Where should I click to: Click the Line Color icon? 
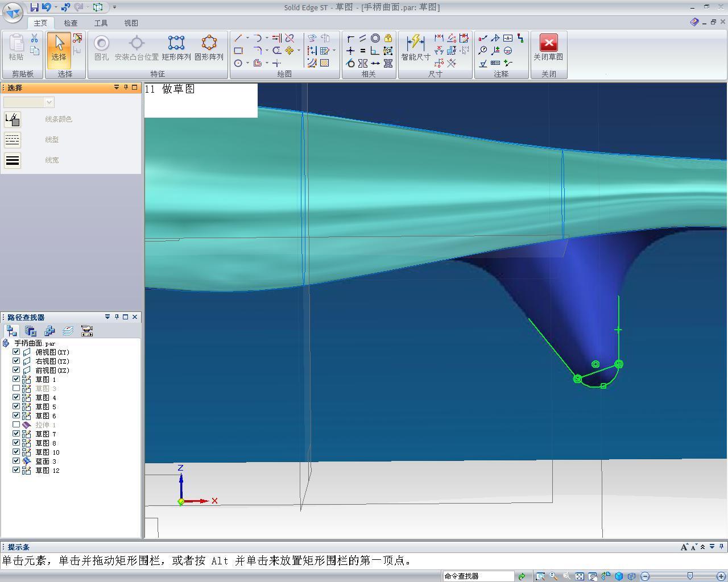(x=13, y=119)
